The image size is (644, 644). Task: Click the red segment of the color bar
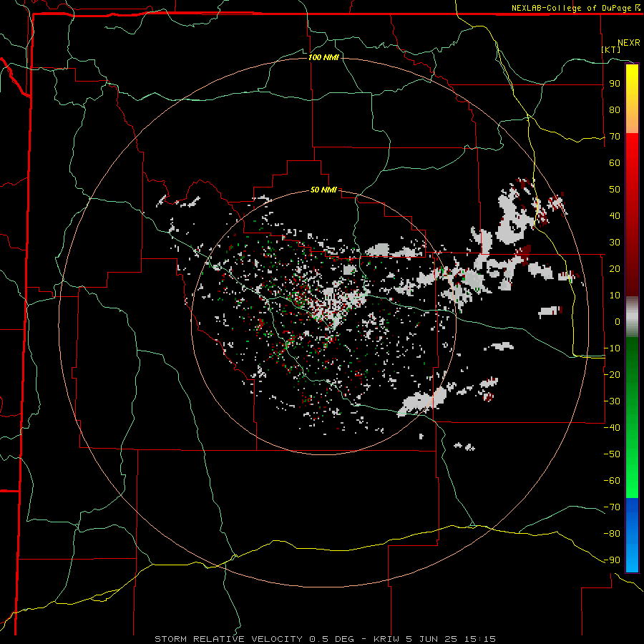click(632, 215)
